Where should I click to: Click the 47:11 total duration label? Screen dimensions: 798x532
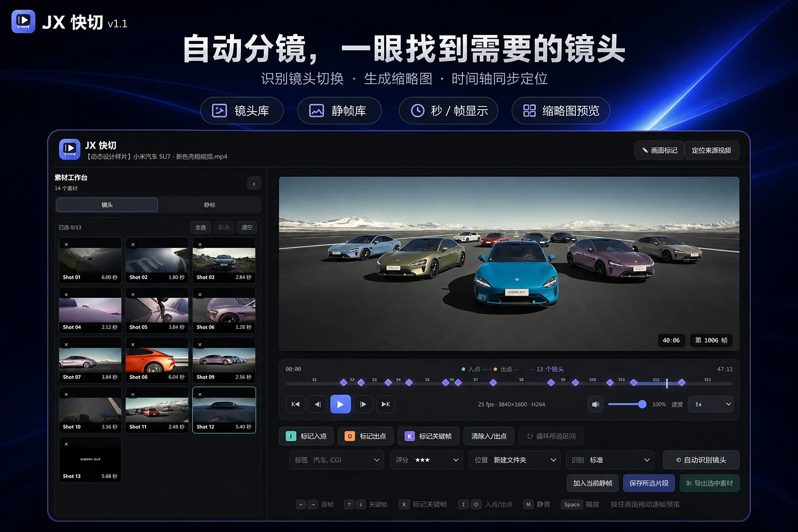(725, 369)
